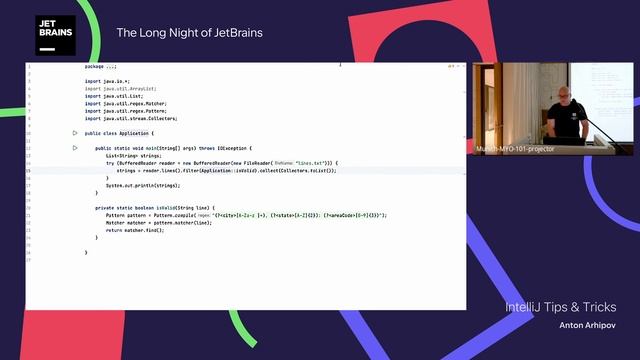The width and height of the screenshot is (640, 360).
Task: Click Application::isValid method reference in filter
Action: click(x=229, y=171)
